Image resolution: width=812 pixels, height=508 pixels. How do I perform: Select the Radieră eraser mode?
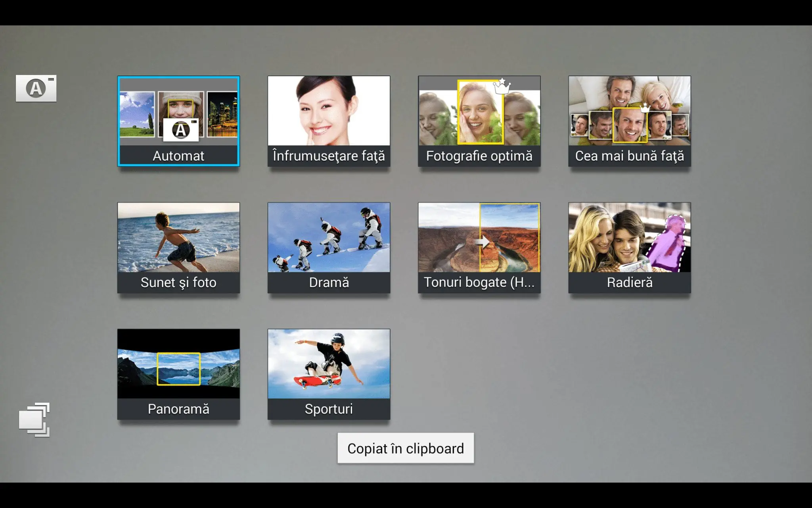click(630, 248)
